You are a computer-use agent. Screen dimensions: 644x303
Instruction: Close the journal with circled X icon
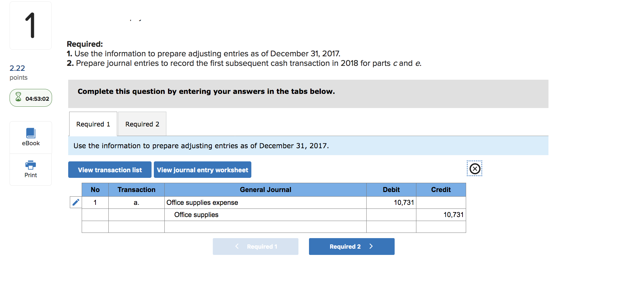[475, 169]
